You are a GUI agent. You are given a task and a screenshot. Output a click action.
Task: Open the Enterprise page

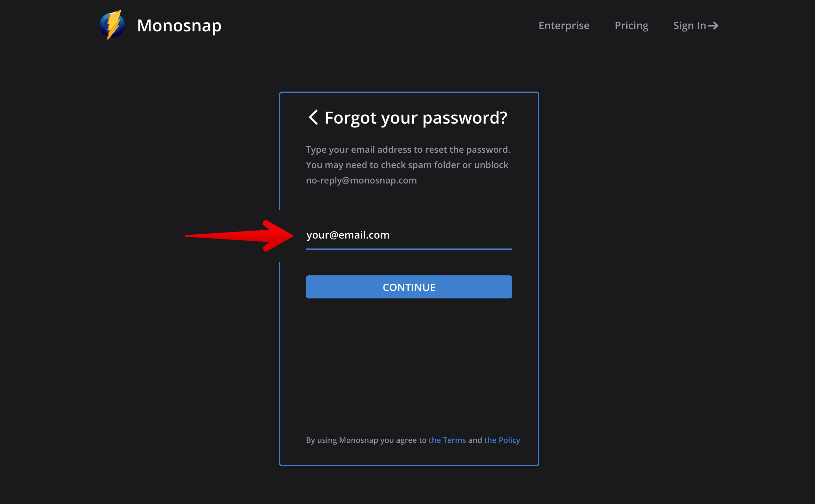(x=564, y=26)
